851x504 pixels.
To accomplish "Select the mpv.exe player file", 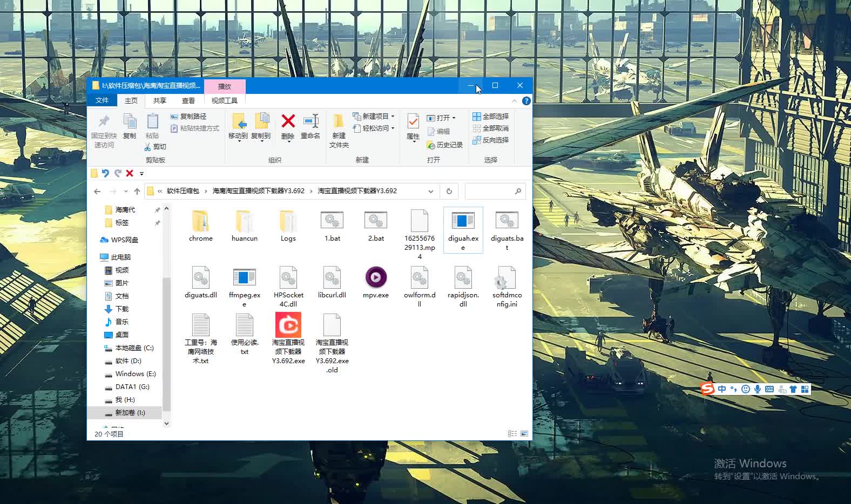I will tap(376, 282).
